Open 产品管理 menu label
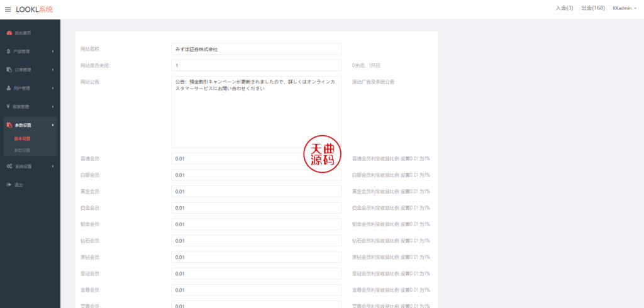Image resolution: width=644 pixels, height=308 pixels. pyautogui.click(x=21, y=52)
